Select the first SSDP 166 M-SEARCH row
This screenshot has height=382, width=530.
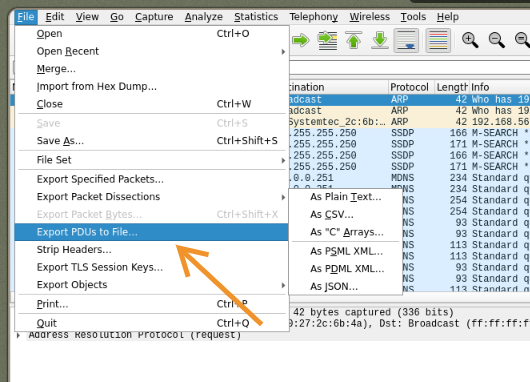(409, 133)
